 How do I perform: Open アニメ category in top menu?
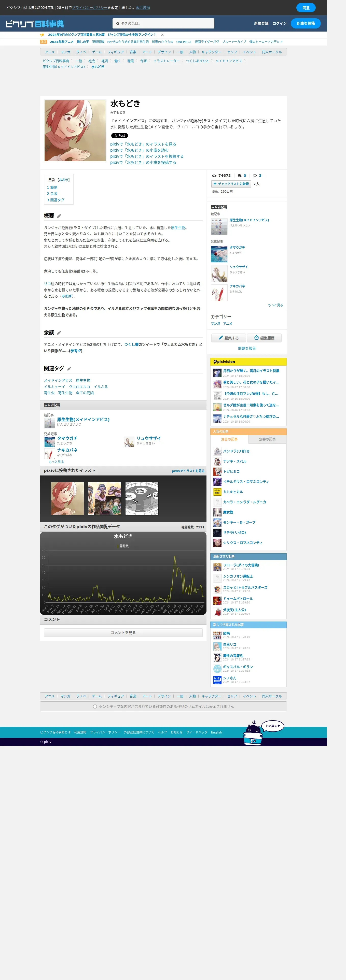click(x=49, y=52)
